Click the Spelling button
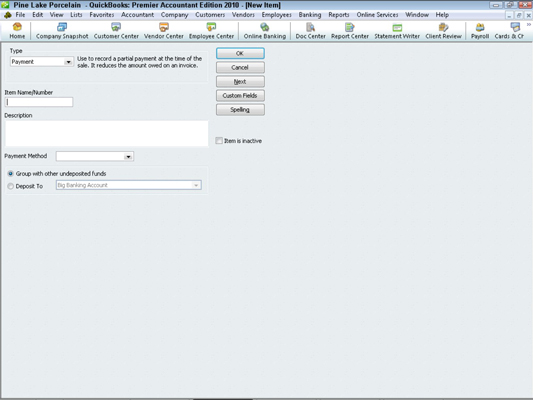The width and height of the screenshot is (533, 400). point(240,109)
